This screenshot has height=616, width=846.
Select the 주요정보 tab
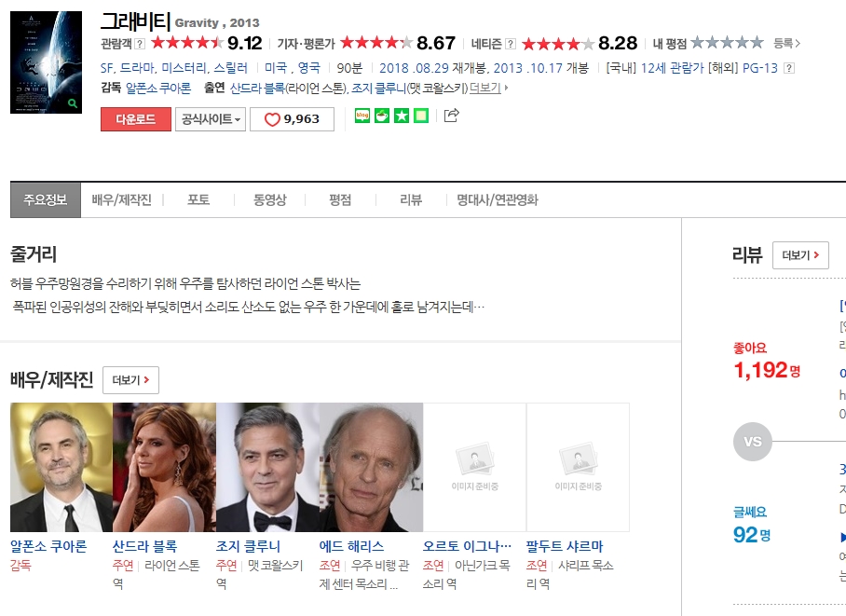(46, 200)
